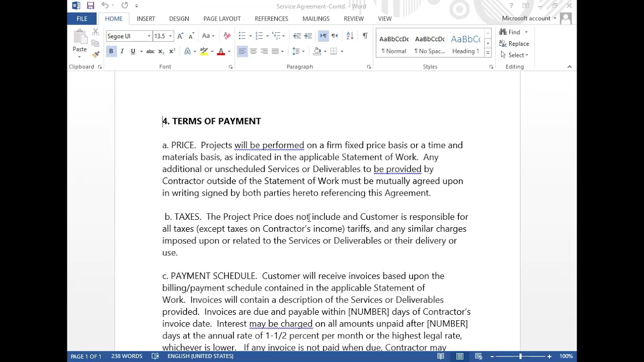Toggle left-to-right text direction
Screen dimensions: 644x362
click(x=323, y=36)
